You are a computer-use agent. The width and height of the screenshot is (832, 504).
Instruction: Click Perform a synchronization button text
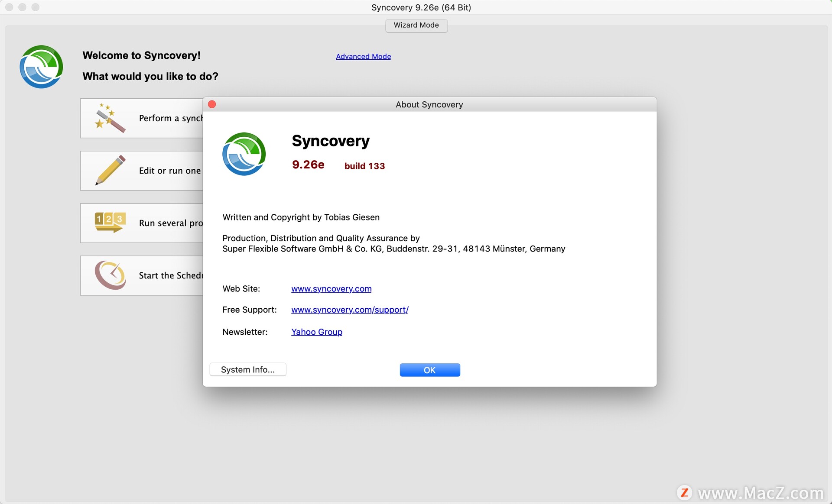click(170, 118)
